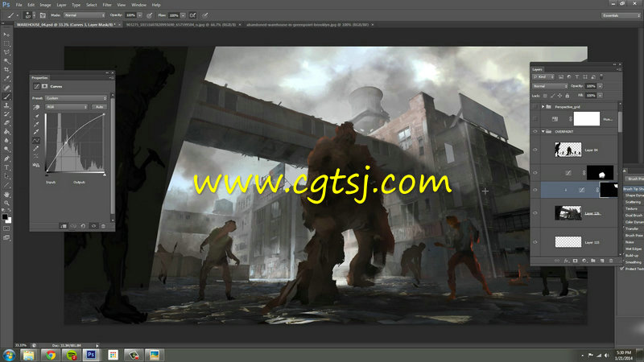Viewport: 644px width, 362px height.
Task: Choose edit points curve mode icon
Action: pyautogui.click(x=36, y=140)
